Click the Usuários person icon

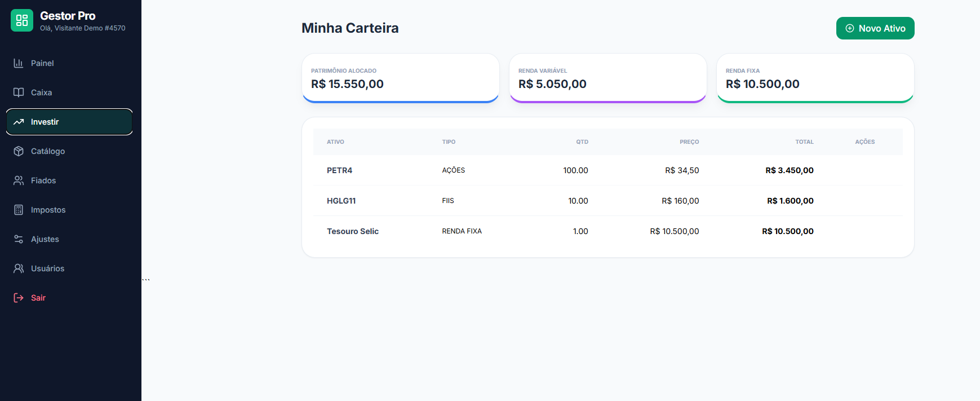(x=19, y=268)
